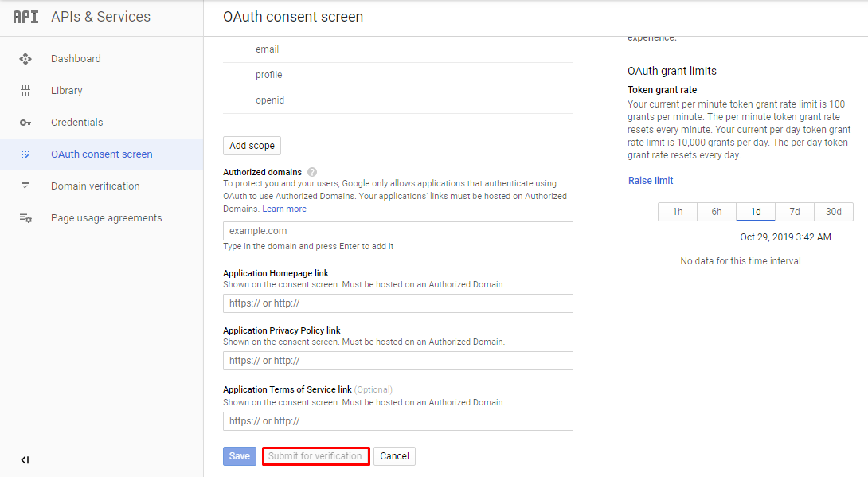Click the Application Privacy Policy link label
The height and width of the screenshot is (477, 868).
282,330
